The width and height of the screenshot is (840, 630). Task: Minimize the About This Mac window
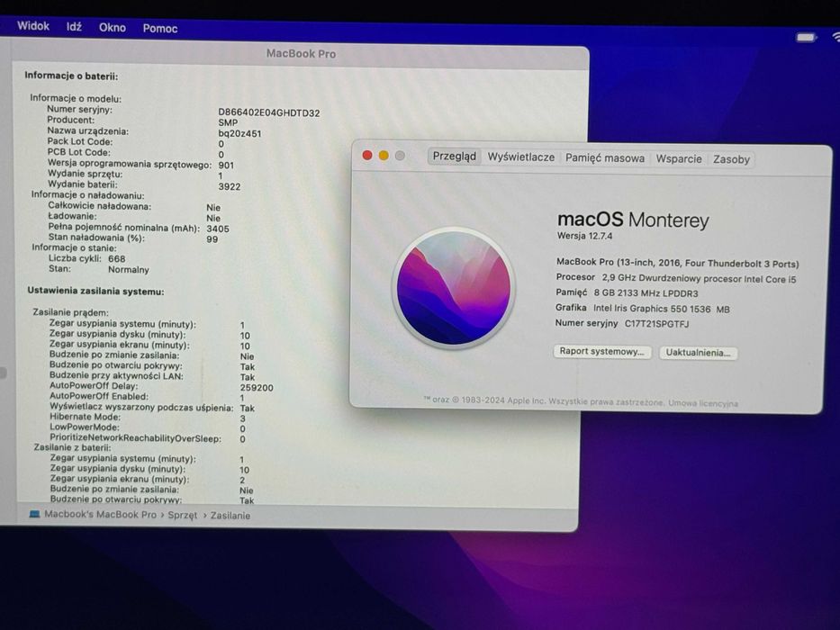pyautogui.click(x=384, y=156)
